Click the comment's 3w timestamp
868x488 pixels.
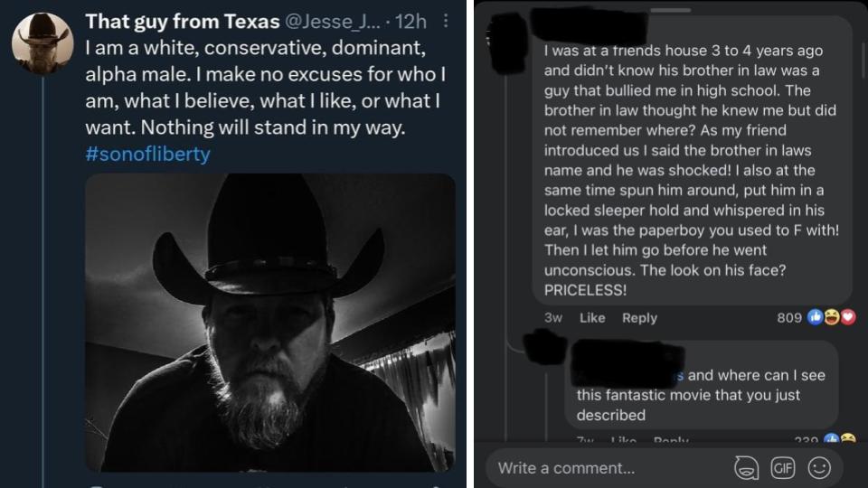(553, 318)
